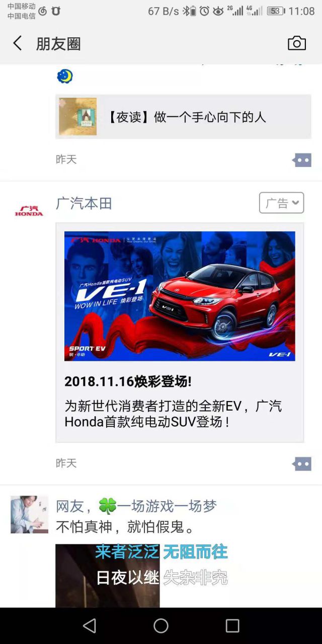The height and width of the screenshot is (644, 322).
Task: Tap the 网友，一场游戏一场梦 username
Action: click(136, 506)
